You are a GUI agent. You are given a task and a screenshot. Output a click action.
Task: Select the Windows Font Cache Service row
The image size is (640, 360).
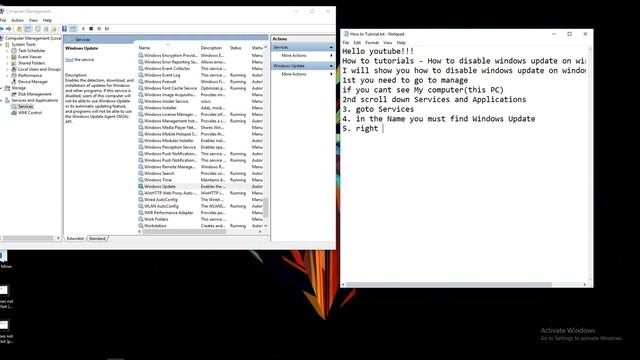(x=200, y=88)
